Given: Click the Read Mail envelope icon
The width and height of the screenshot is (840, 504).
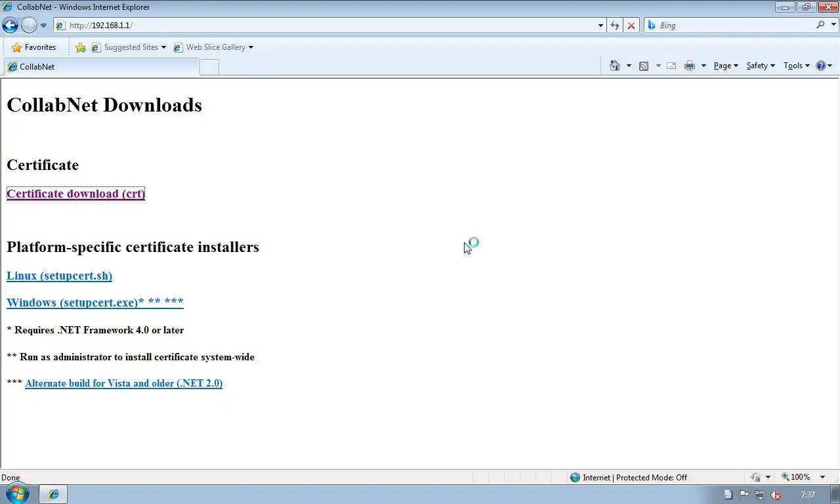Looking at the screenshot, I should [x=671, y=66].
